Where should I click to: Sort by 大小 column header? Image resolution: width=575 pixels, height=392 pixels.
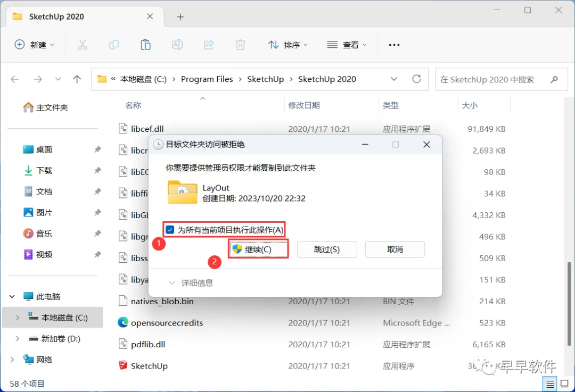(x=470, y=105)
